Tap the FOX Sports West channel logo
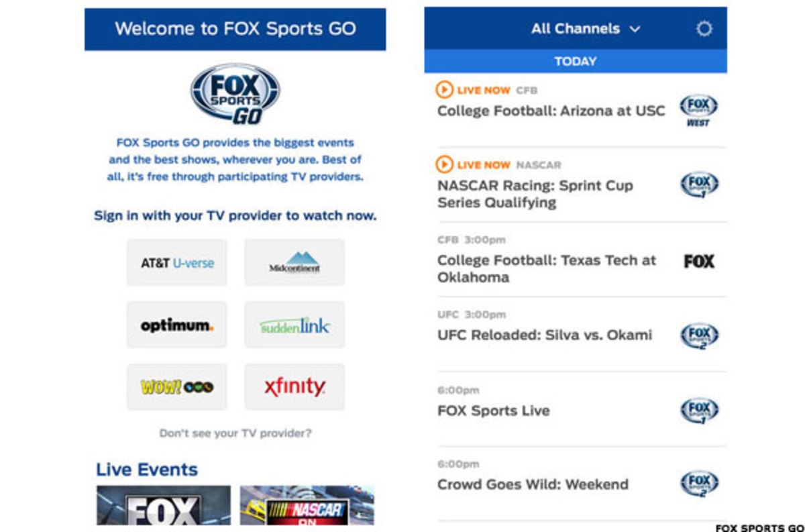805x532 pixels. tap(698, 110)
